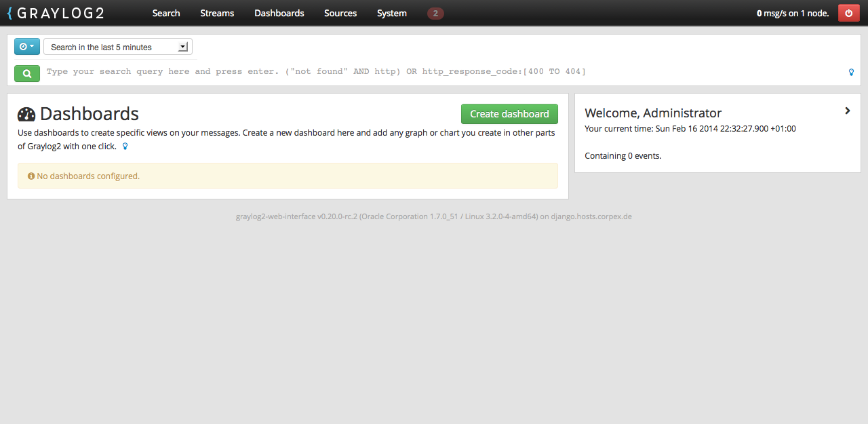Screen dimensions: 868x424
Task: Open search query help lightbulb icon
Action: tap(851, 72)
